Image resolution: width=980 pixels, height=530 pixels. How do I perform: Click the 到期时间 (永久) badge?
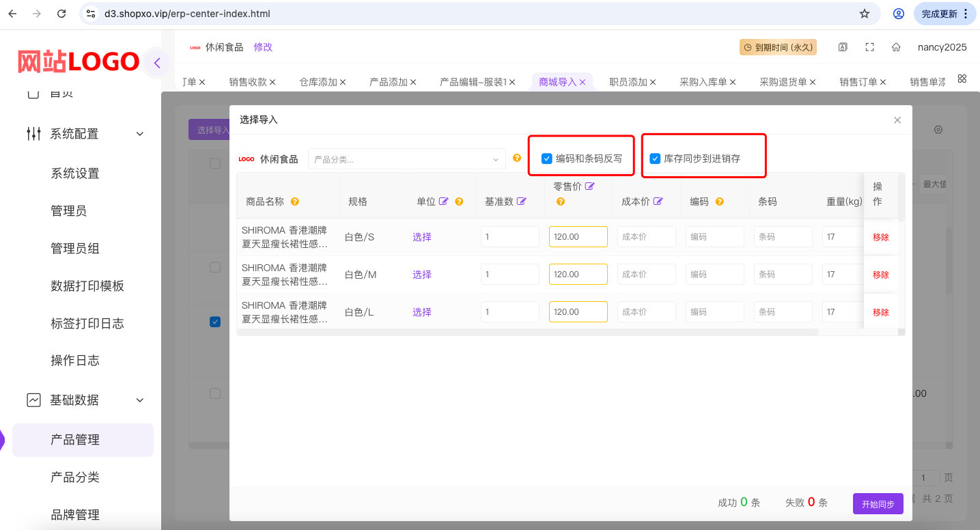[778, 47]
